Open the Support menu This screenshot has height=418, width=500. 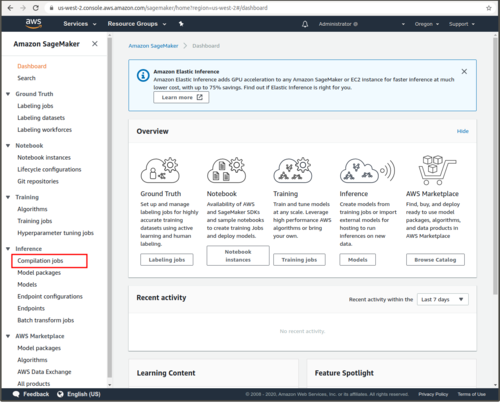[x=462, y=24]
